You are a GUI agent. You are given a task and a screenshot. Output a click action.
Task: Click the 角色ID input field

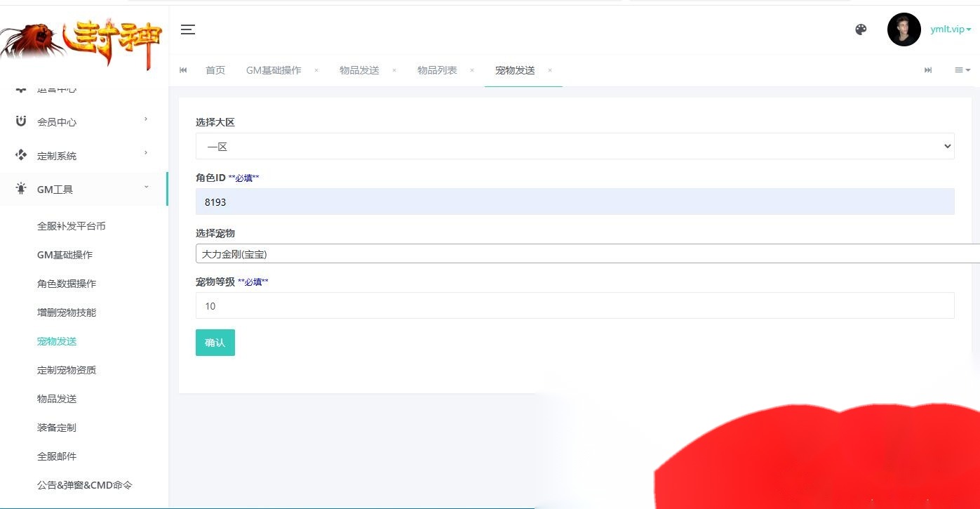click(x=575, y=201)
